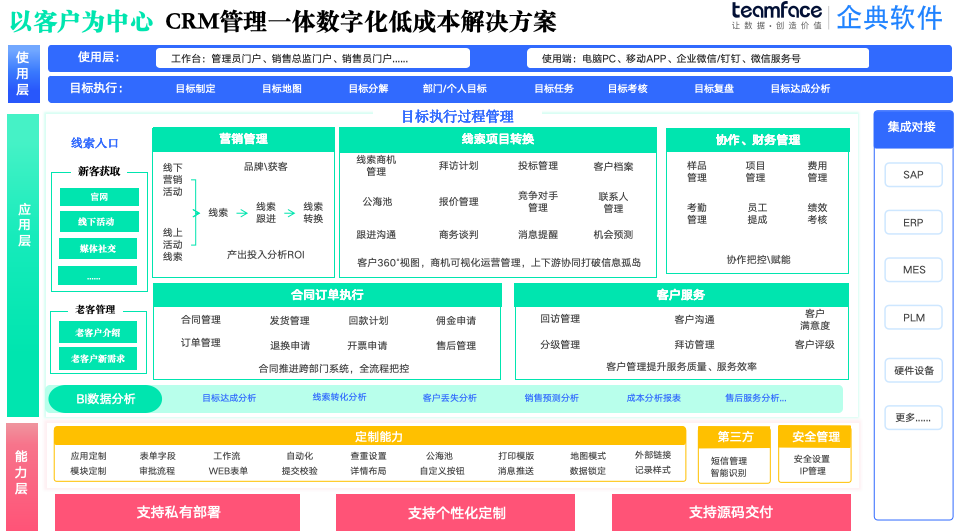Click 客户评级 text
Image resolution: width=960 pixels, height=531 pixels.
point(814,345)
